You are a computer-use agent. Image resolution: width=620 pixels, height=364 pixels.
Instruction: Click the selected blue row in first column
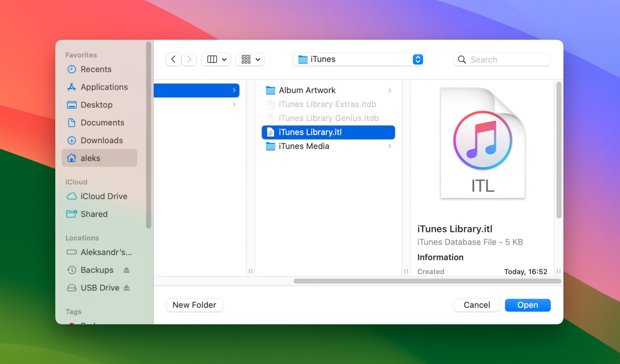click(197, 90)
